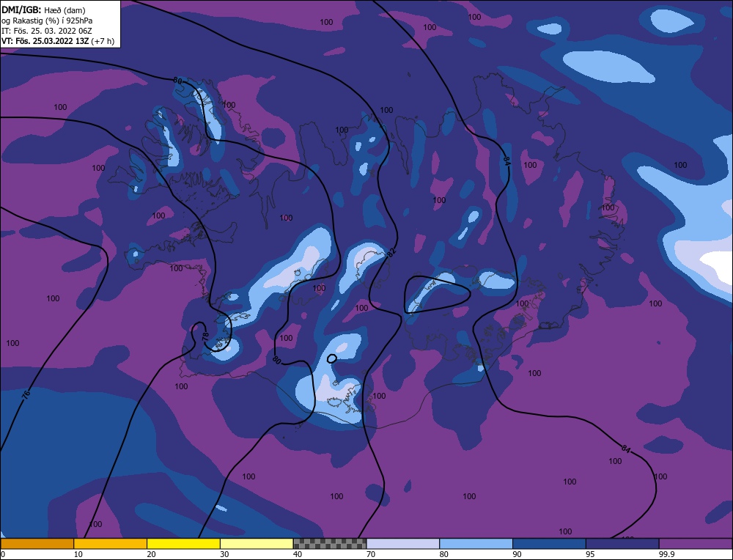733x560 pixels.
Task: Click the "76" contour line label
Action: pyautogui.click(x=26, y=394)
